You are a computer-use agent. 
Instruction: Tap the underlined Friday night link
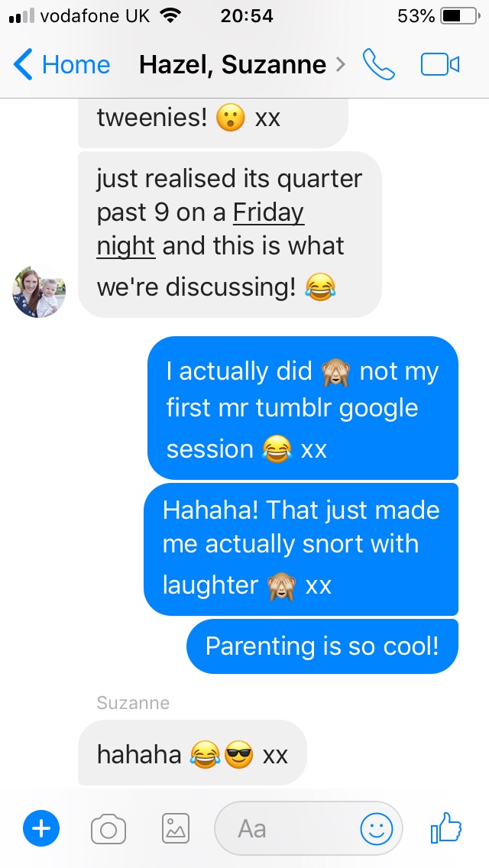click(x=268, y=212)
